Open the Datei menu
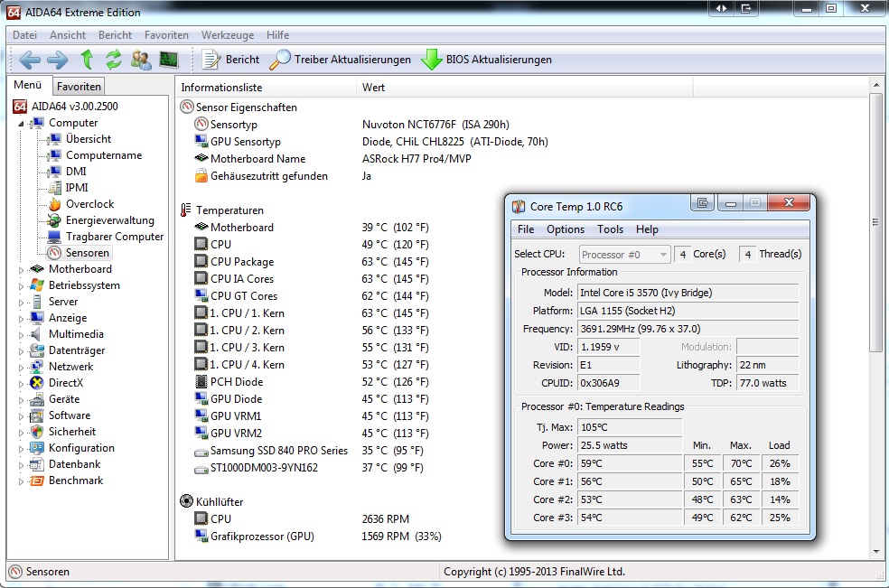The width and height of the screenshot is (889, 588). [25, 35]
